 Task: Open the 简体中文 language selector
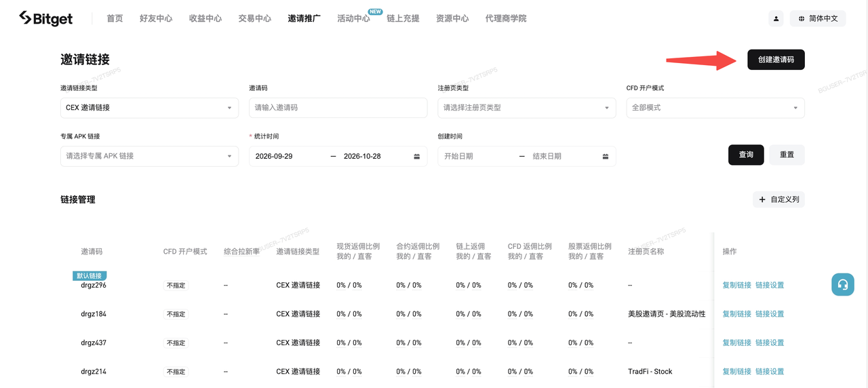(x=817, y=18)
